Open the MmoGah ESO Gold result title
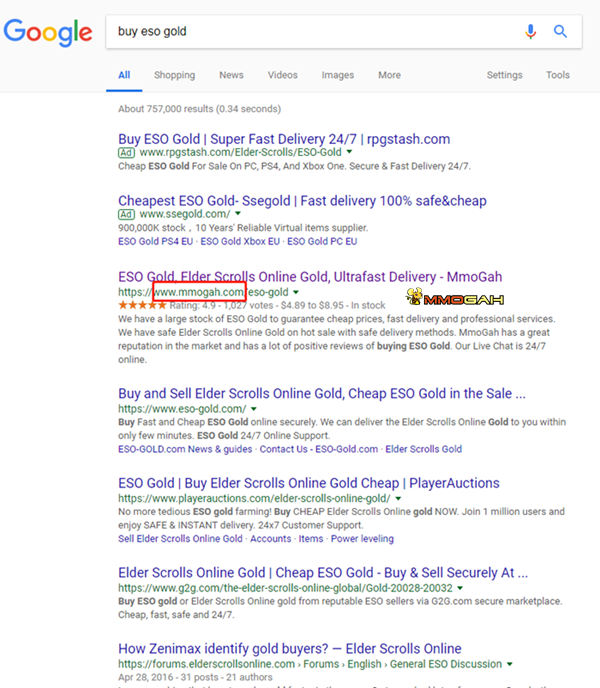The height and width of the screenshot is (688, 600). tap(310, 277)
